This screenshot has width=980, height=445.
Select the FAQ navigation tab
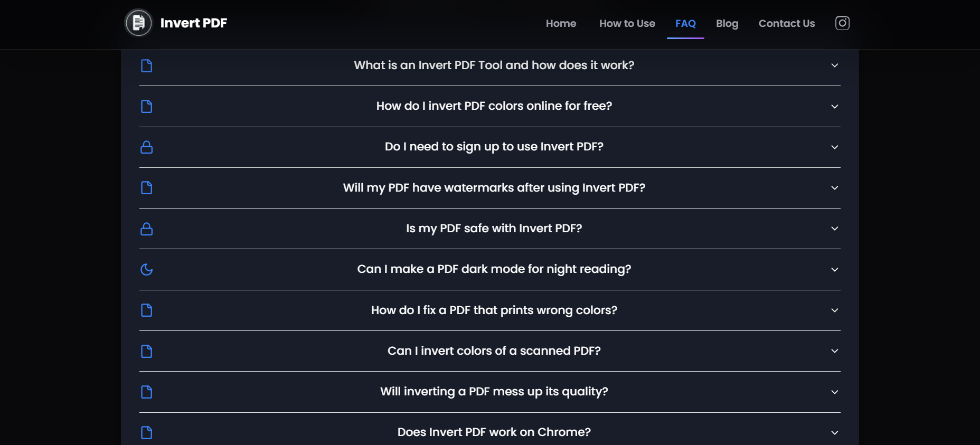pyautogui.click(x=685, y=23)
